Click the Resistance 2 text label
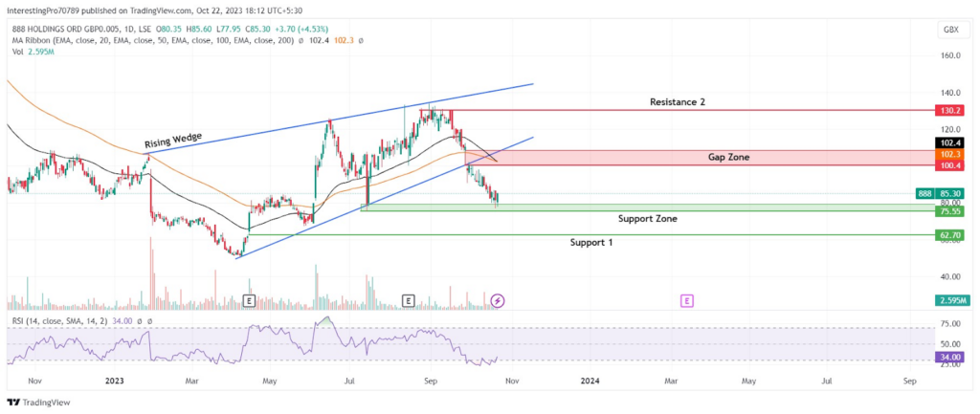 (678, 101)
